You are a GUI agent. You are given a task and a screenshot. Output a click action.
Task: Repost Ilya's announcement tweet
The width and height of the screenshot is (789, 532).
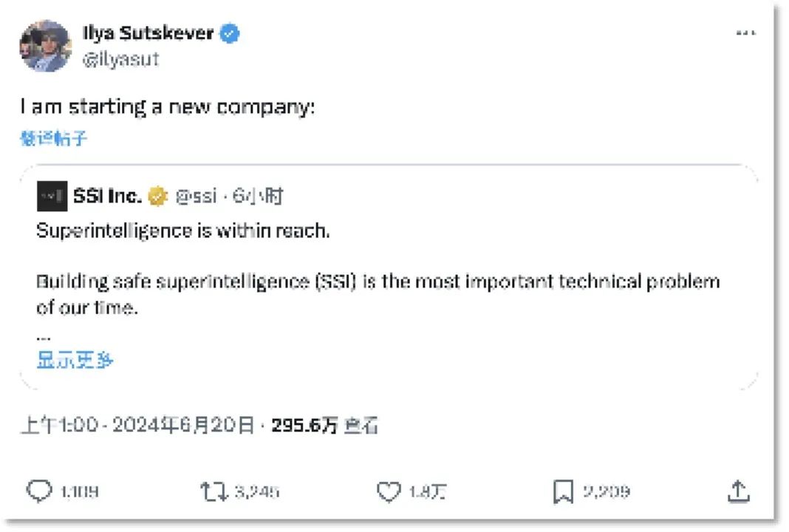click(215, 490)
